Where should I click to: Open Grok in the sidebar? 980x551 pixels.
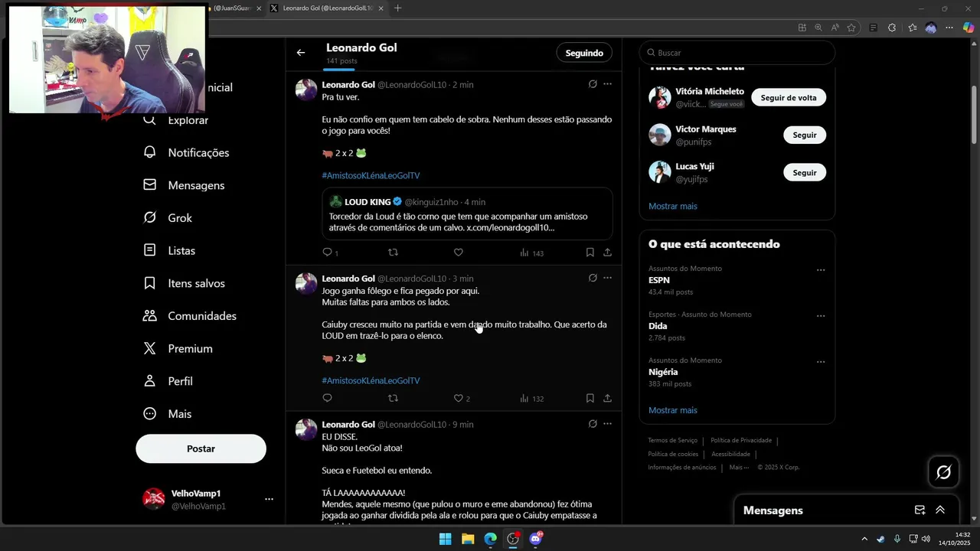click(x=168, y=218)
